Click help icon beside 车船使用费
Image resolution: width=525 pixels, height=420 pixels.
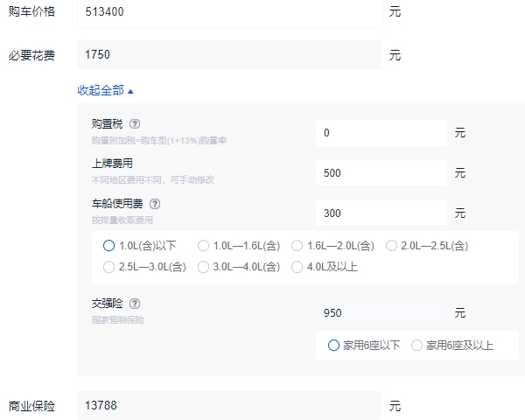155,204
